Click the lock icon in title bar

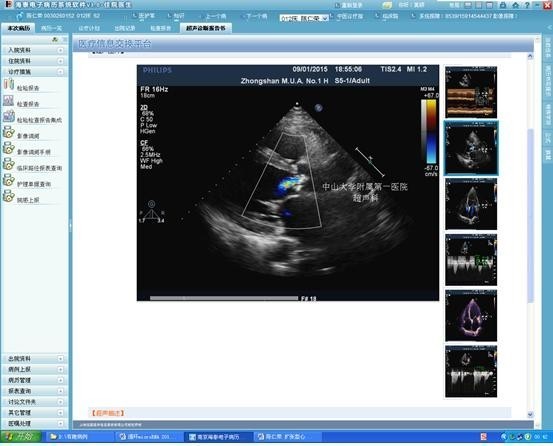pos(503,5)
